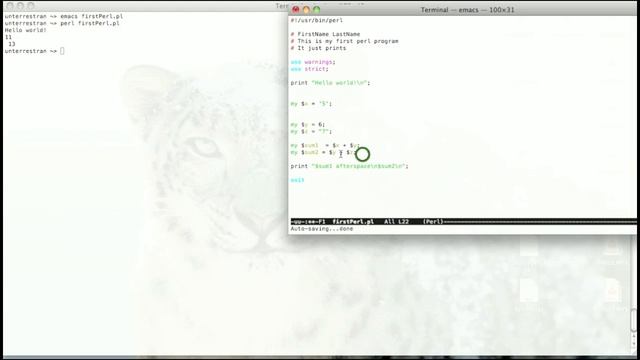
Task: Zoom the emacs Terminal window with green button
Action: click(x=316, y=9)
